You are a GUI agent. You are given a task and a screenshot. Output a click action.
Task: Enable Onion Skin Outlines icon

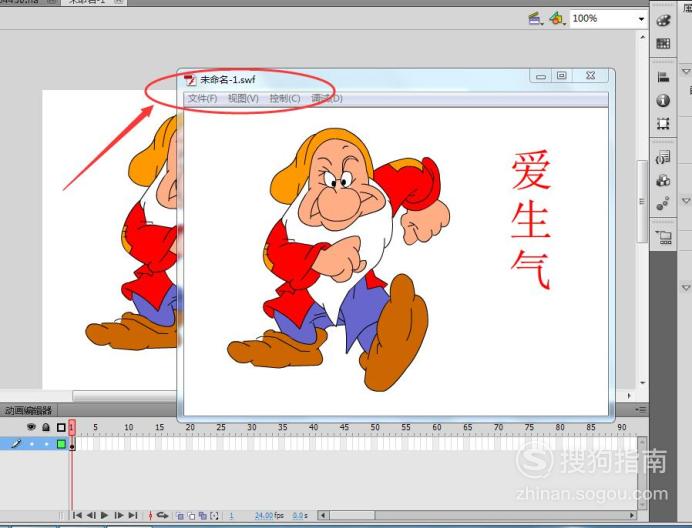(191, 515)
